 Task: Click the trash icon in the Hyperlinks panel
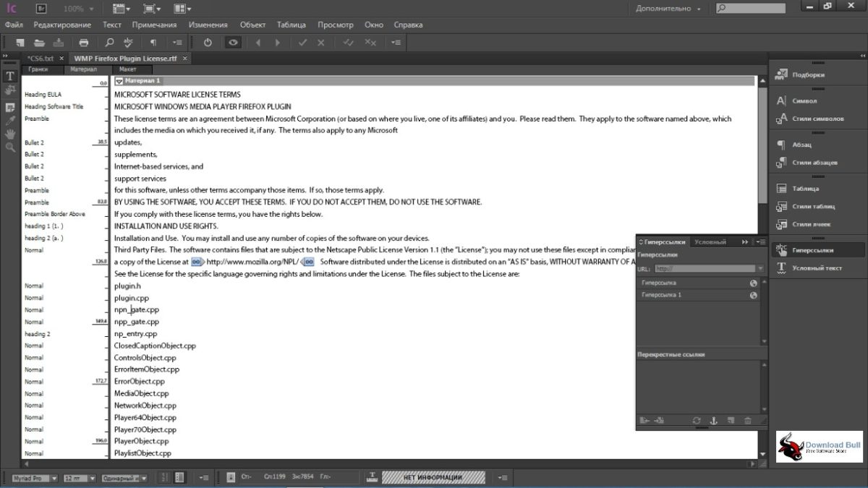(x=748, y=420)
